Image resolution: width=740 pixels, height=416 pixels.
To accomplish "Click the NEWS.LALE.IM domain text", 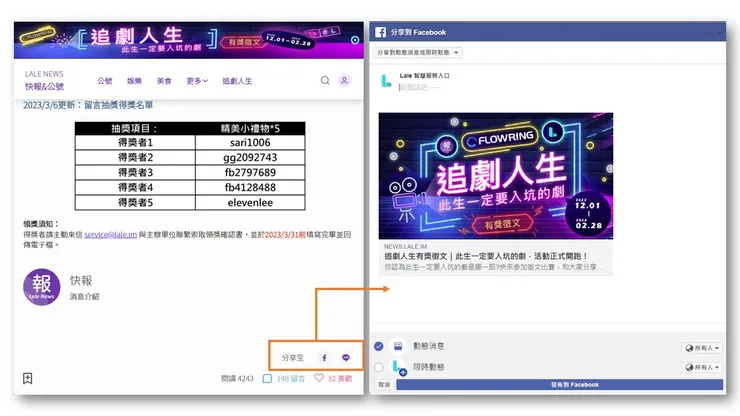I will coord(405,246).
